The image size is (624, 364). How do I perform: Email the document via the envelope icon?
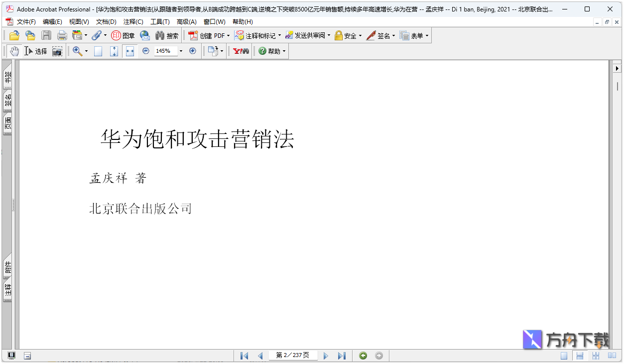[145, 35]
